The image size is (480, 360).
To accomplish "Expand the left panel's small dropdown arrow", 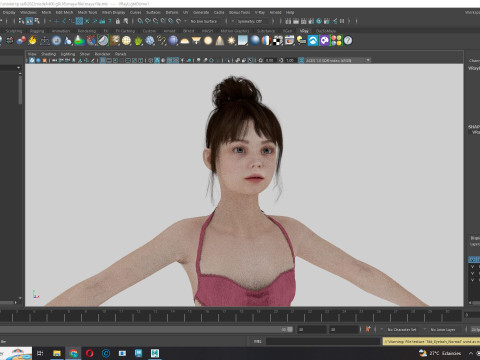I will [18, 68].
